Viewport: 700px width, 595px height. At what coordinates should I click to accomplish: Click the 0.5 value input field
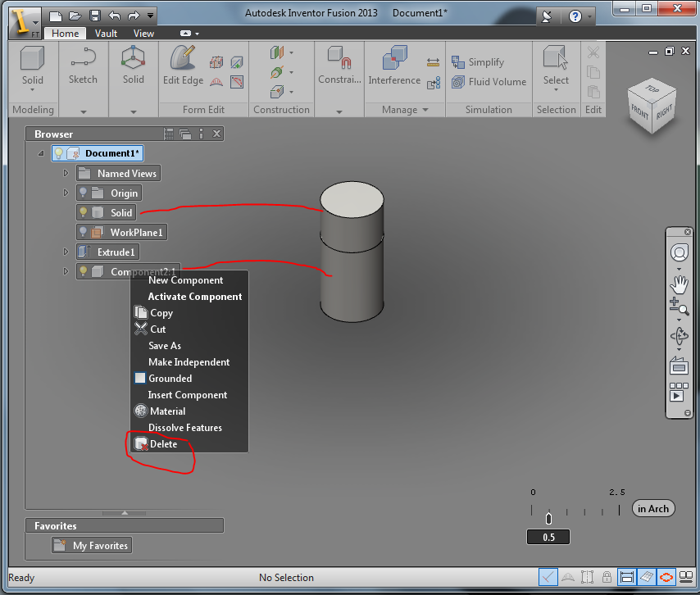[548, 538]
